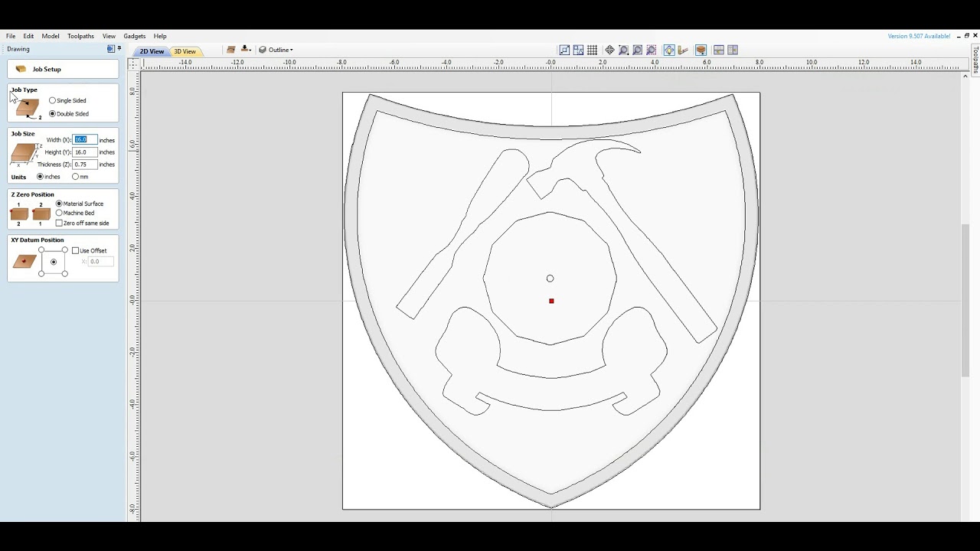Select the four-arrow pan view icon
980x551 pixels.
pos(609,50)
